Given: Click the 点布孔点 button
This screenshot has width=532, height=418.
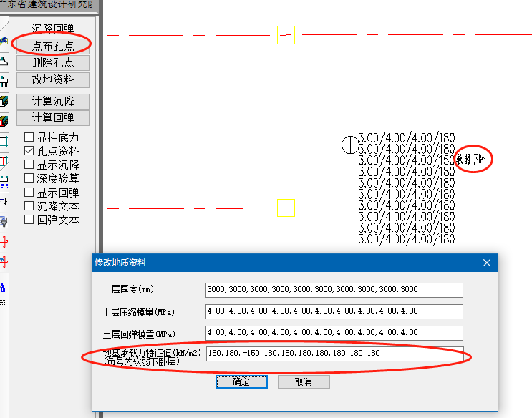Looking at the screenshot, I should tap(52, 45).
